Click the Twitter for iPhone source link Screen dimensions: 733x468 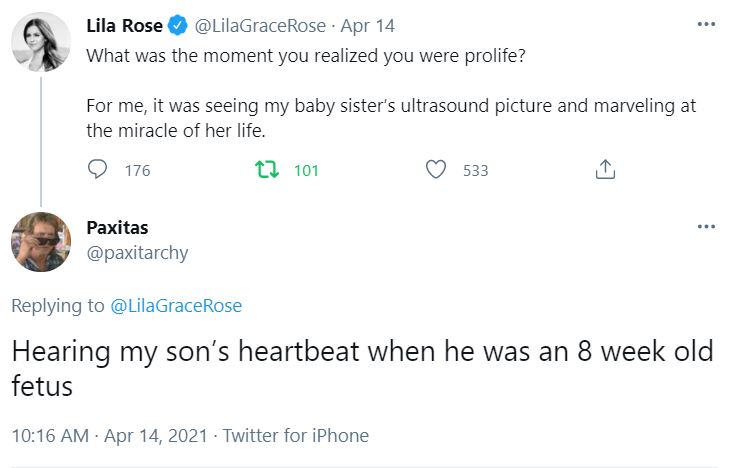point(295,435)
